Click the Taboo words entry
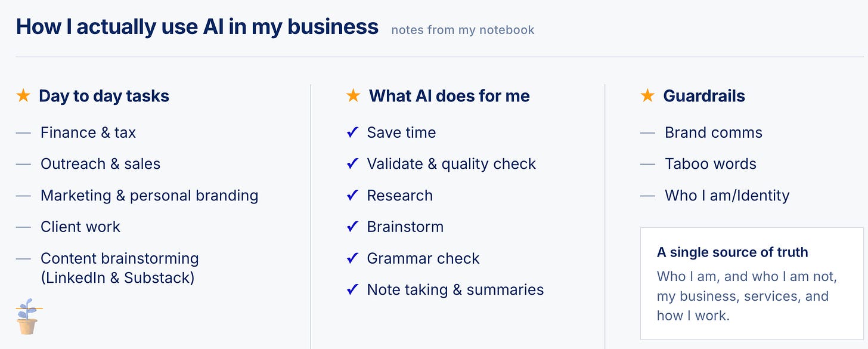 (711, 164)
